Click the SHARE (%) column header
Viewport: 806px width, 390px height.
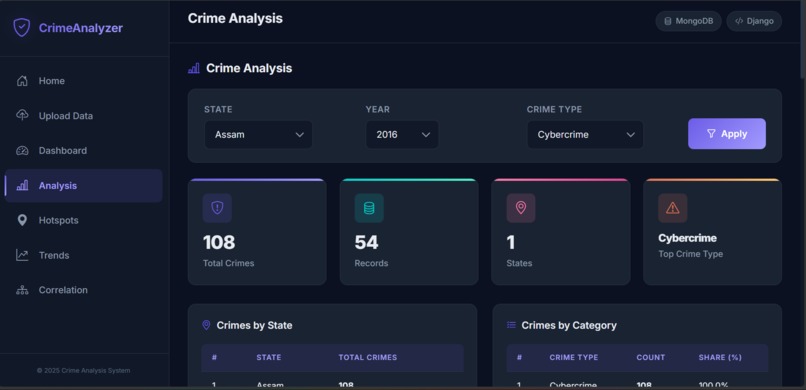click(720, 357)
